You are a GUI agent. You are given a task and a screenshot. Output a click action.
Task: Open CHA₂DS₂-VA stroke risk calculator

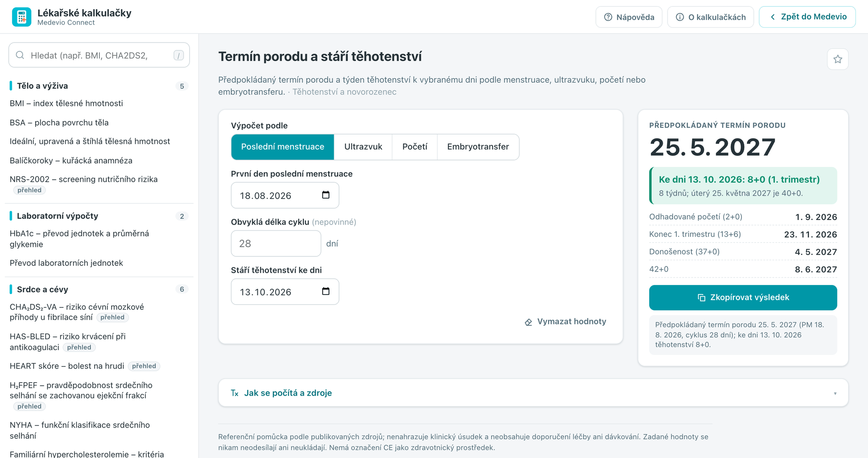(77, 312)
